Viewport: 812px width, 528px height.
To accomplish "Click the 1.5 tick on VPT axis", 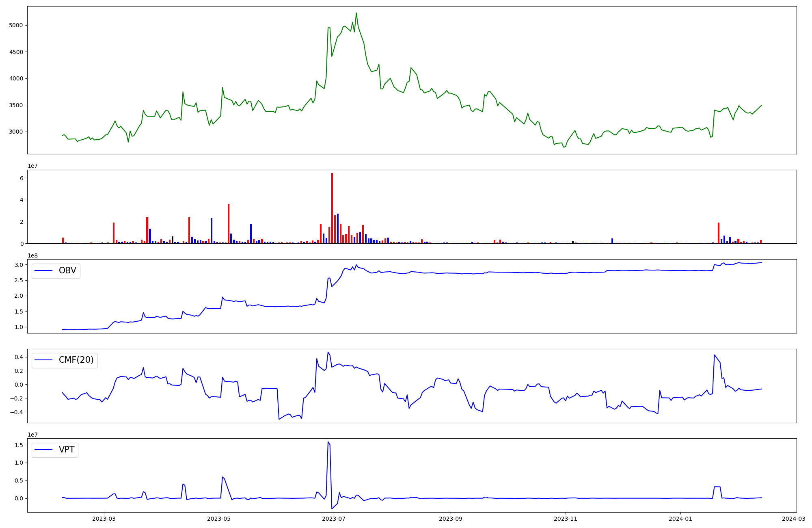I will [x=18, y=445].
